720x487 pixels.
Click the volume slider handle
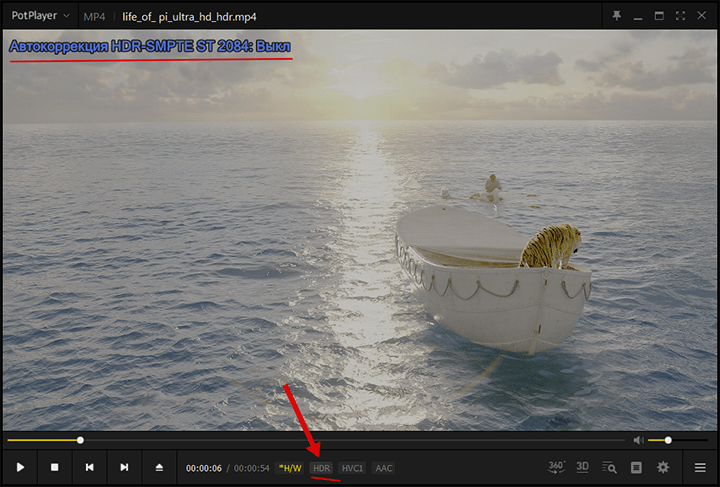(668, 440)
